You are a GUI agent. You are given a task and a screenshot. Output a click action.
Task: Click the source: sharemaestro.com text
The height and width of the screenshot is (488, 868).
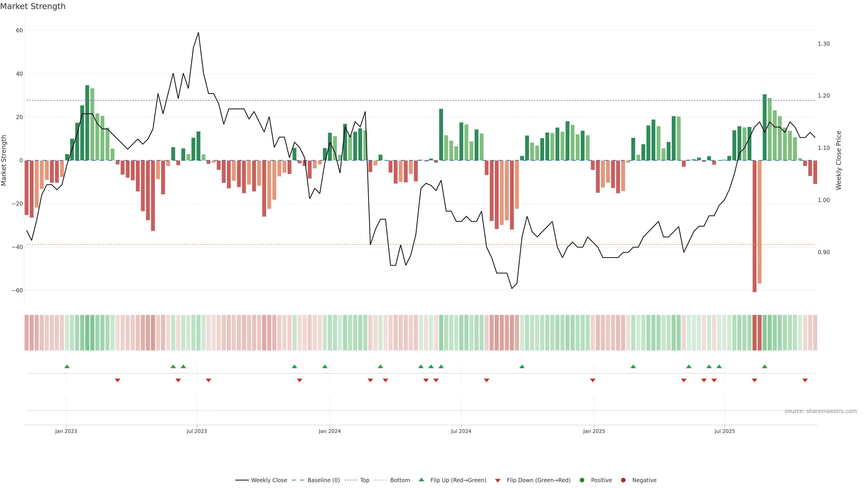(x=821, y=411)
